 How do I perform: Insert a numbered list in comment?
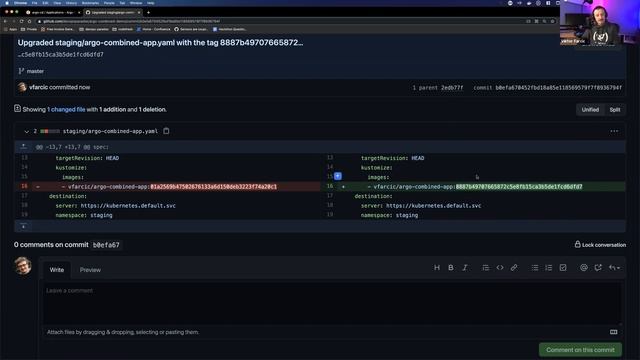coord(549,268)
